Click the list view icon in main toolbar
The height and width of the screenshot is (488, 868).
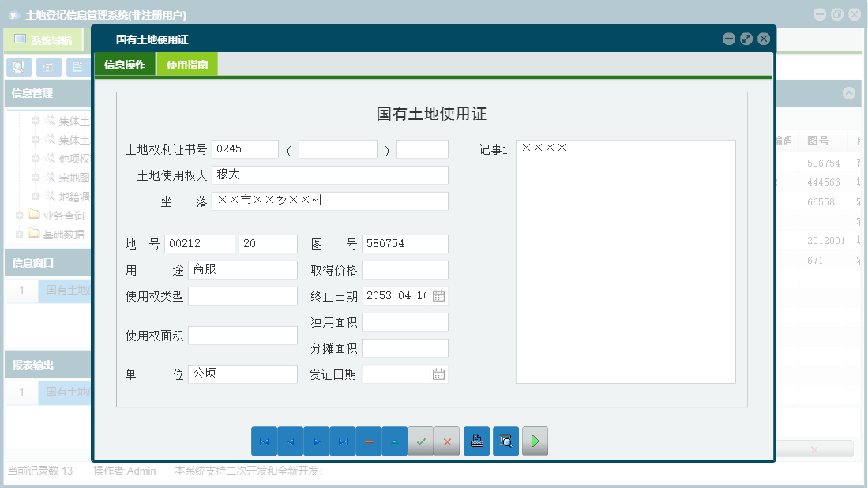coord(49,67)
